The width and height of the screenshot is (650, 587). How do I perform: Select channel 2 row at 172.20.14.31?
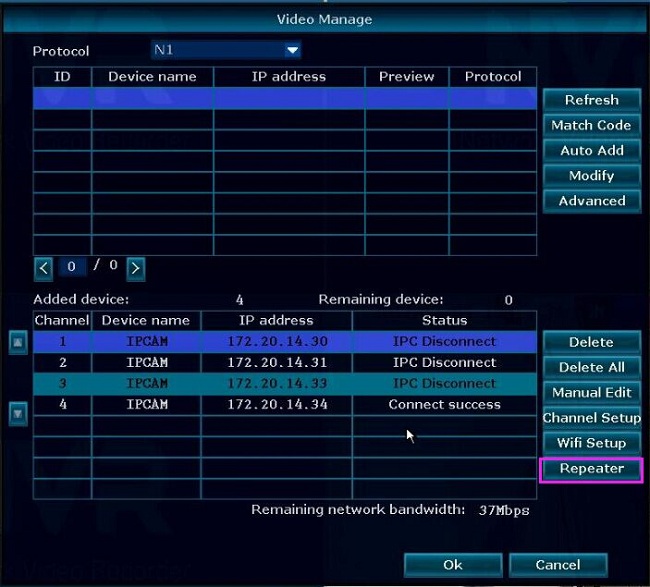pos(284,363)
